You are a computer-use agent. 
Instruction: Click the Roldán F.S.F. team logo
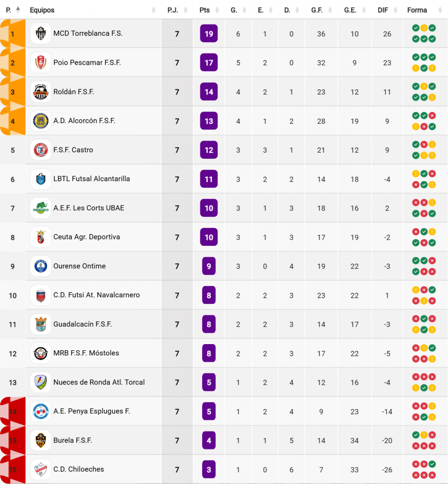click(41, 92)
